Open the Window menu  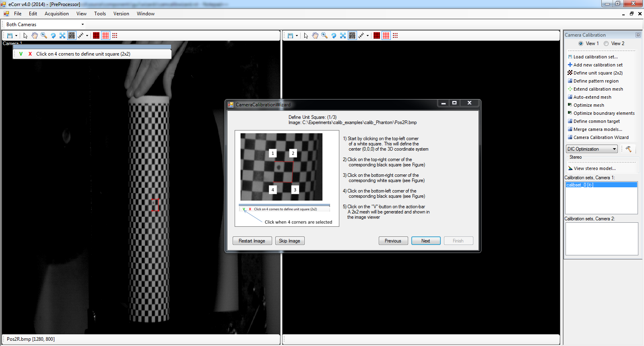(146, 14)
